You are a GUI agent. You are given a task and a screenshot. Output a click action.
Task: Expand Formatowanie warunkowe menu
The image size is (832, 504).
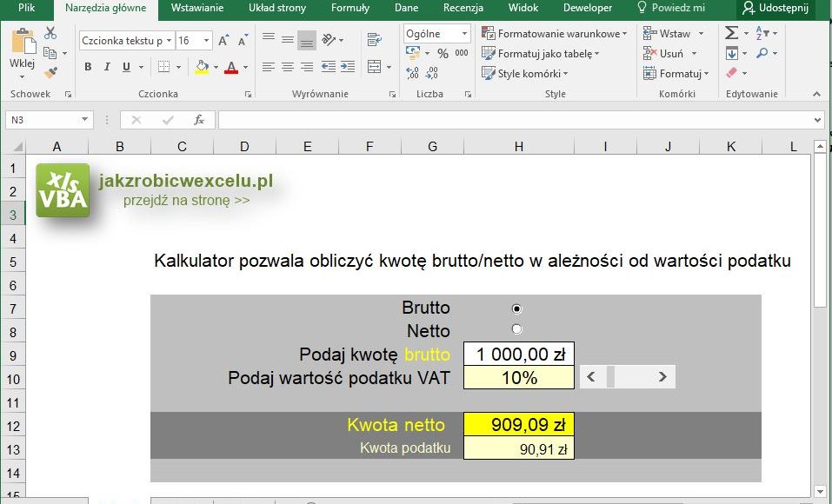point(555,33)
